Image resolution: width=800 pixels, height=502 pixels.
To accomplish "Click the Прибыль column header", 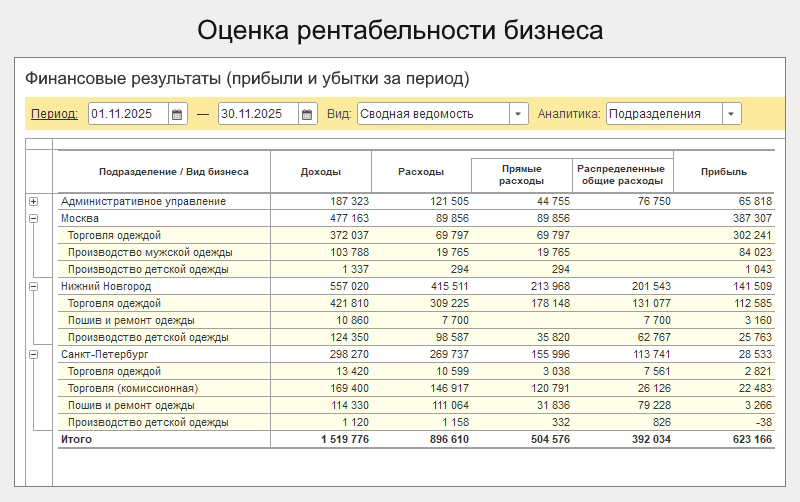I will point(725,172).
